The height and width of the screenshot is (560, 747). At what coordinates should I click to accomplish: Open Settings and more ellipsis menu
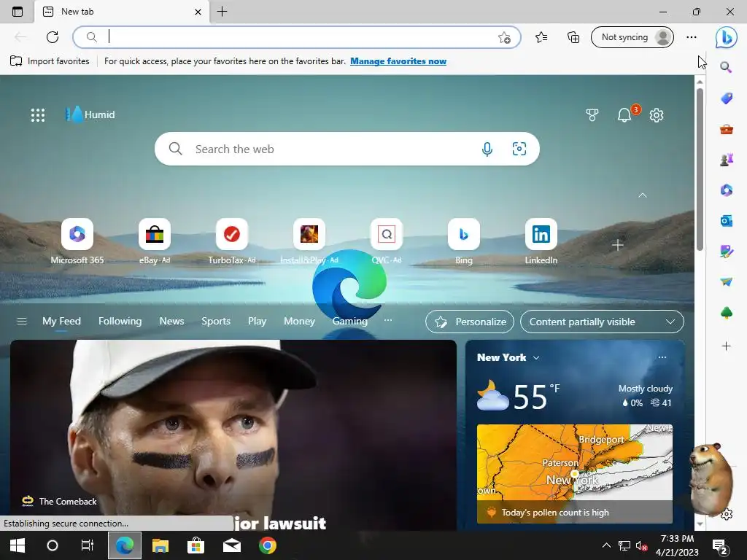692,37
